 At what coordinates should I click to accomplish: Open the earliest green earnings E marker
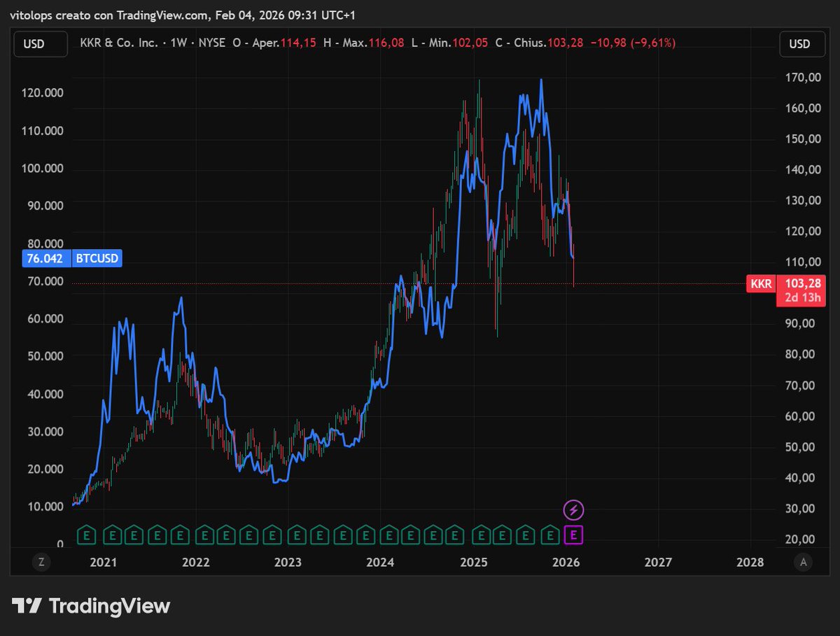86,535
